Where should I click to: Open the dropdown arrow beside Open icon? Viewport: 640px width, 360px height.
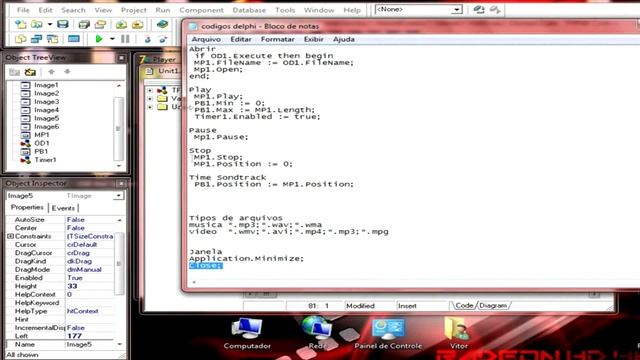[50, 24]
